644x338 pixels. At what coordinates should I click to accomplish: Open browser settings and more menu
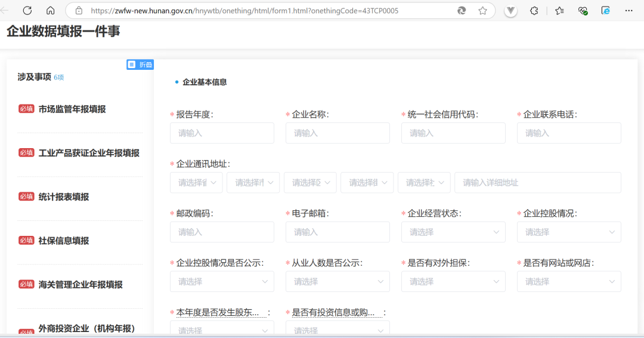pos(628,11)
